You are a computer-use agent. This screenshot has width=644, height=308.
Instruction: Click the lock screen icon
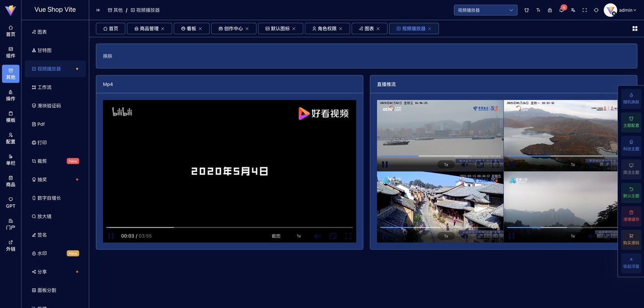pyautogui.click(x=550, y=10)
